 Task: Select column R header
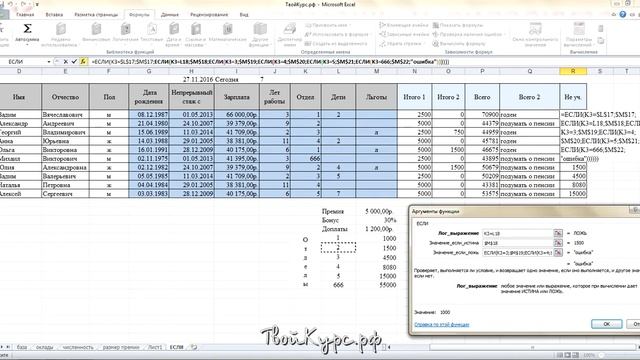[x=573, y=71]
